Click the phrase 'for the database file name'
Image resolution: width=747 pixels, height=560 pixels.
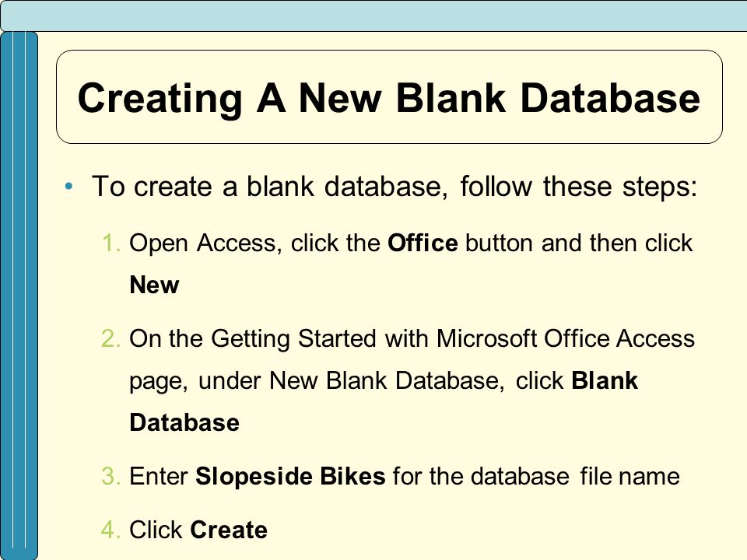click(536, 476)
